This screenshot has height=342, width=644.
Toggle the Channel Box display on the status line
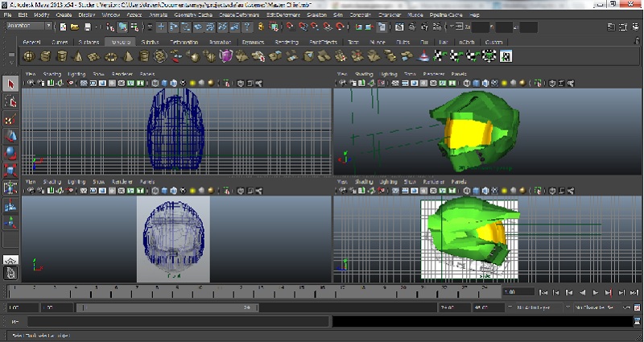point(634,27)
